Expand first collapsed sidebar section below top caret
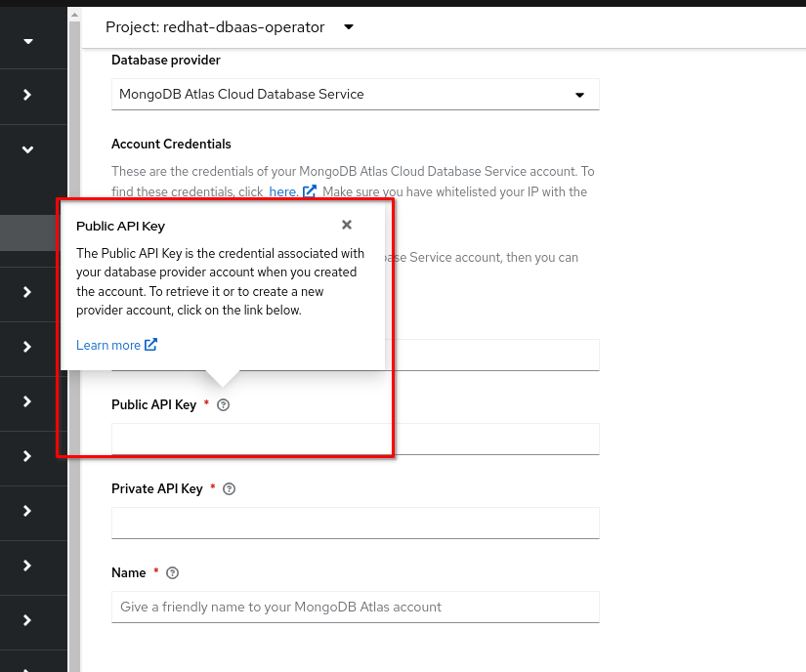The image size is (806, 672). [27, 95]
